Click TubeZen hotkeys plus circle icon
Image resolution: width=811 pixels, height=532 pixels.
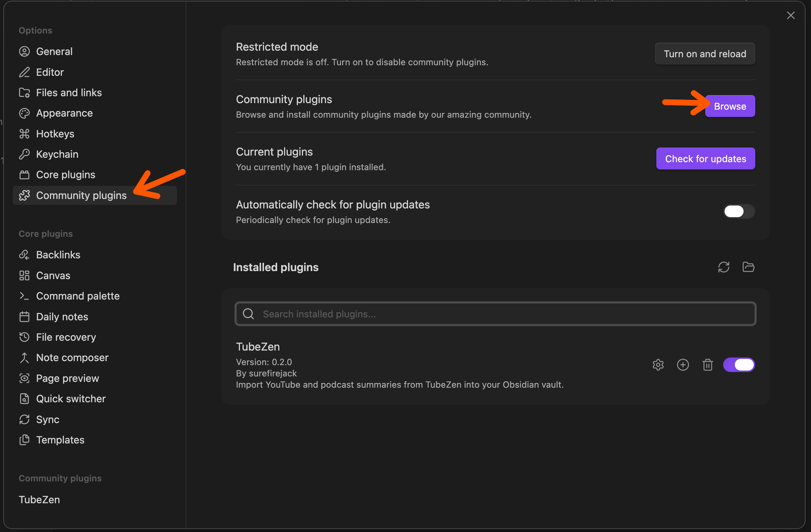click(683, 365)
